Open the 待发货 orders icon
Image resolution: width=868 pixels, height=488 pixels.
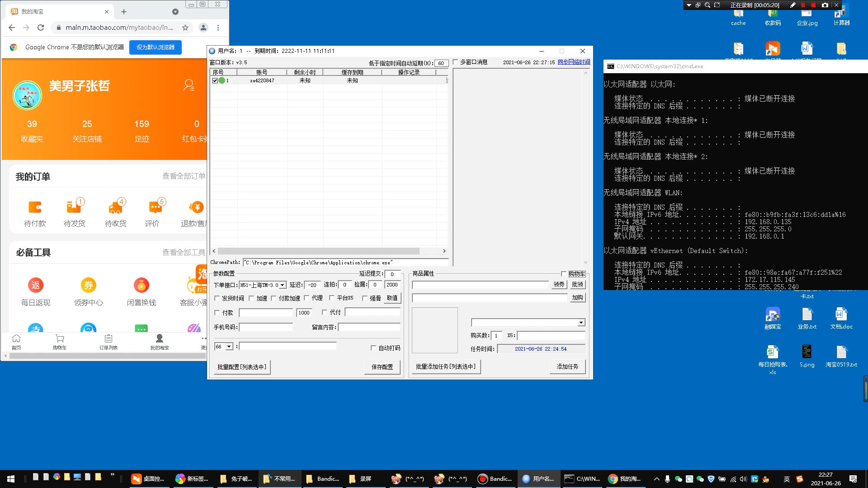click(x=74, y=206)
